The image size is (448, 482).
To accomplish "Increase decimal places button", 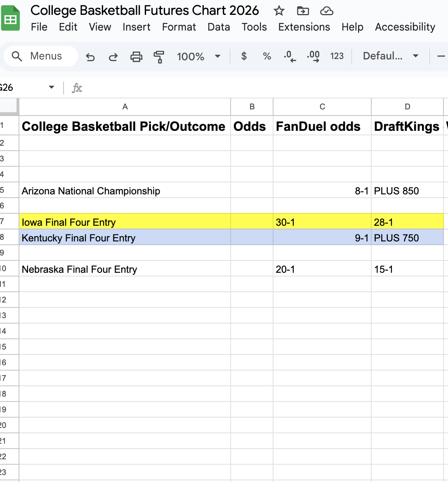I will coord(314,56).
